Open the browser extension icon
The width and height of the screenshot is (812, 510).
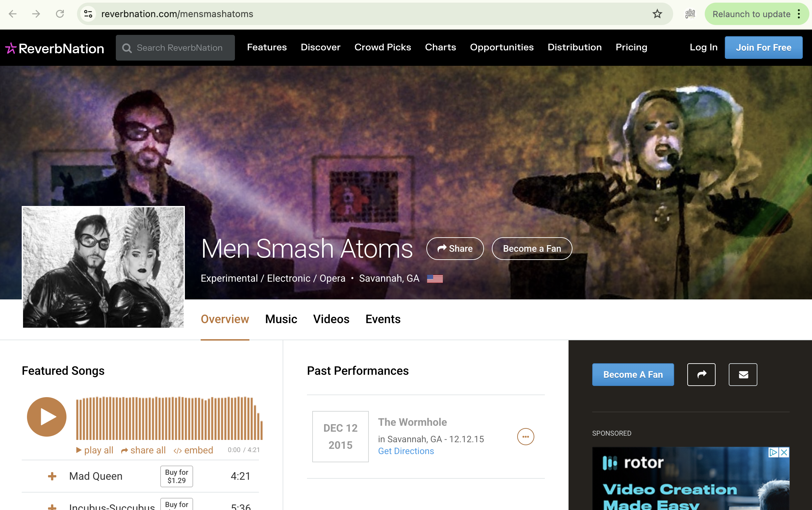pyautogui.click(x=690, y=14)
